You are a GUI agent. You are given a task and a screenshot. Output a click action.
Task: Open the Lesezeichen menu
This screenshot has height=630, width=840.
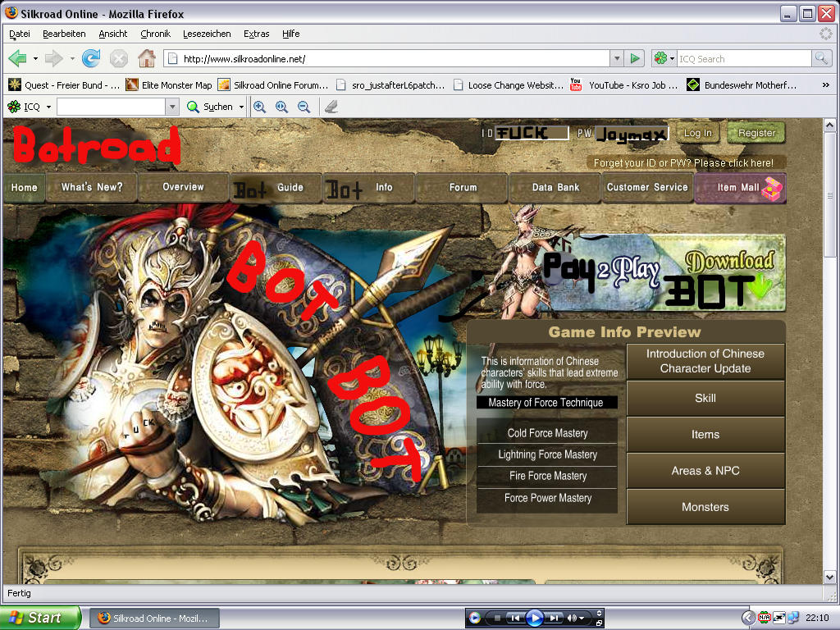[x=207, y=34]
